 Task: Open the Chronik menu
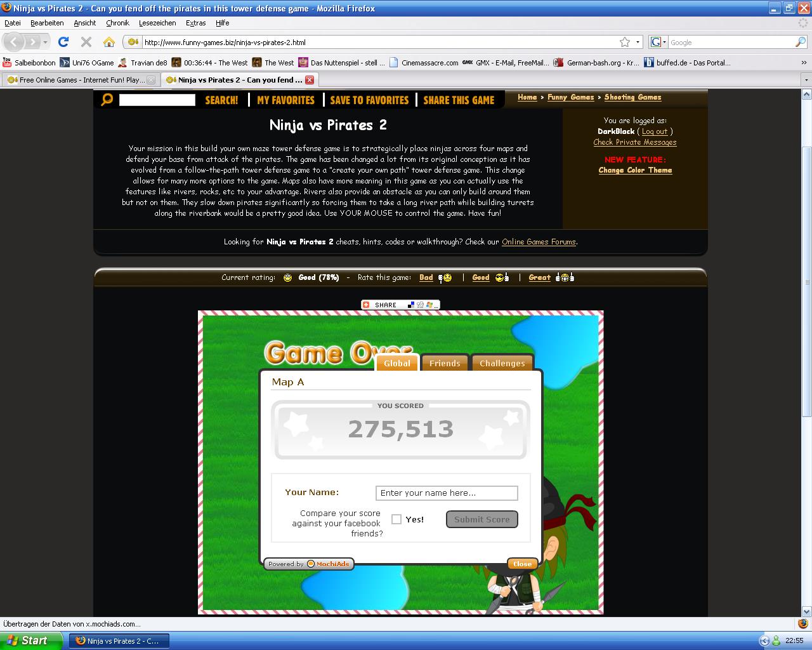pyautogui.click(x=117, y=23)
